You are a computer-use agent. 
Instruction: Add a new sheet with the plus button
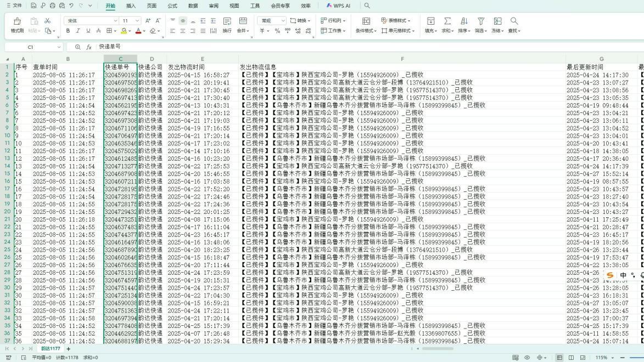pyautogui.click(x=68, y=348)
